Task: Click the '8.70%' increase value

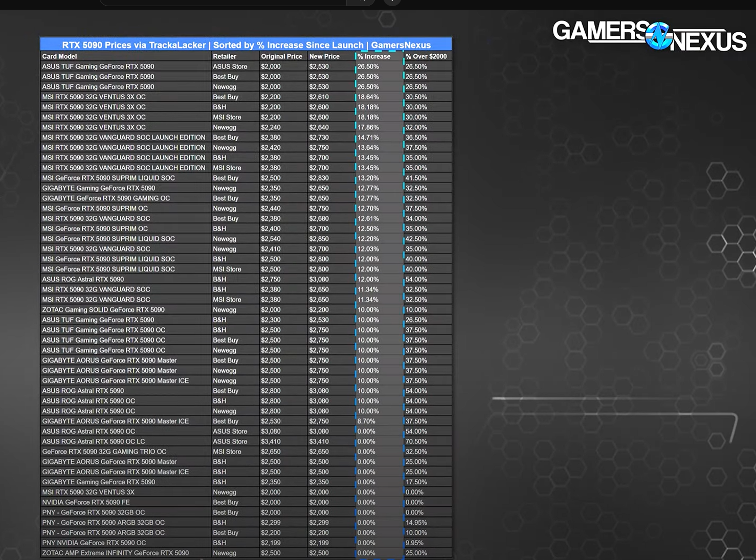Action: click(366, 421)
